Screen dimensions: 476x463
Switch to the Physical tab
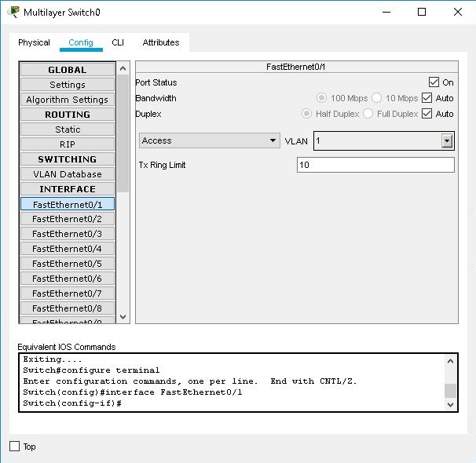coord(34,42)
